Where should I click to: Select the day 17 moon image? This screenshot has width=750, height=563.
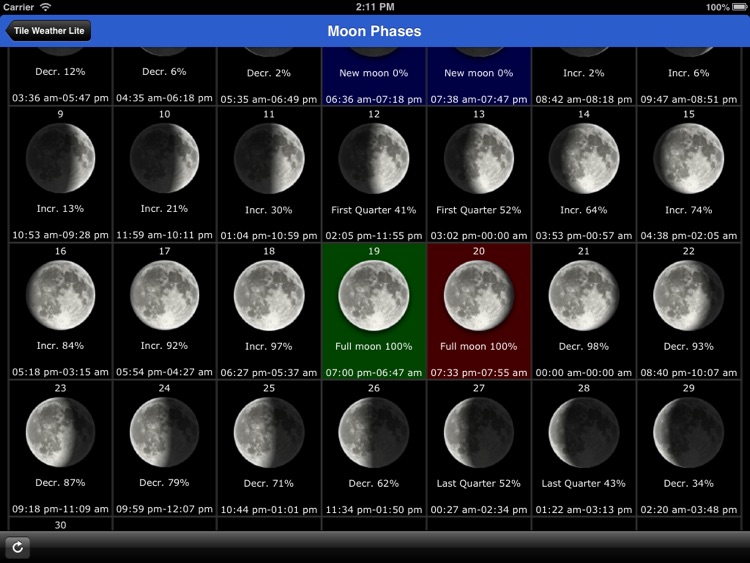[165, 295]
